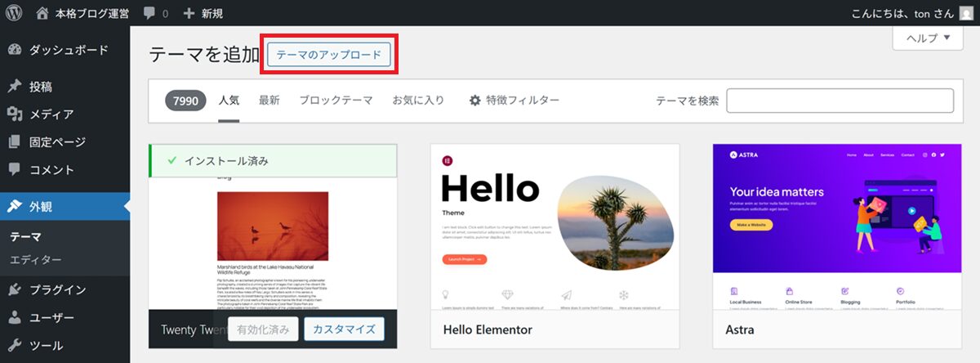The width and height of the screenshot is (980, 363).
Task: Click the WordPress logo icon
Action: click(14, 13)
